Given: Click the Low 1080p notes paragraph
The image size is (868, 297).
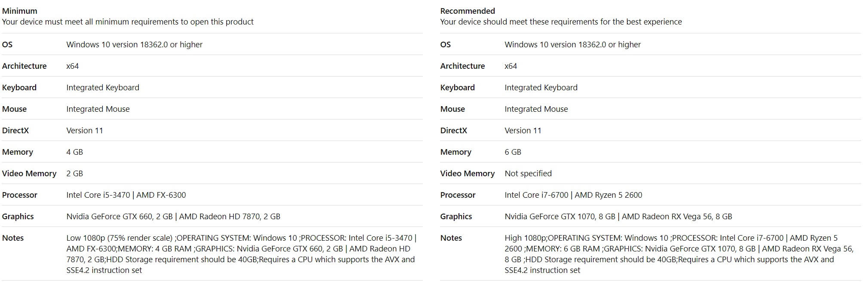Looking at the screenshot, I should pos(241,254).
